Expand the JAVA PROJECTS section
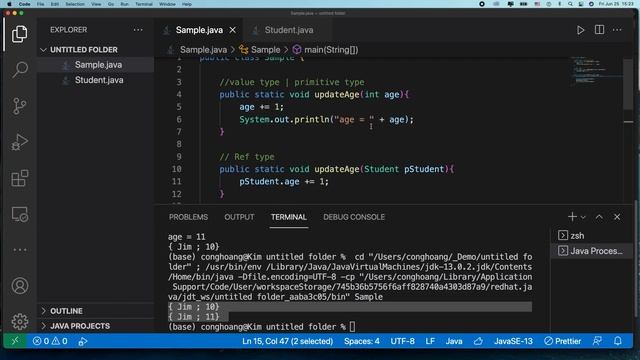 (80, 326)
